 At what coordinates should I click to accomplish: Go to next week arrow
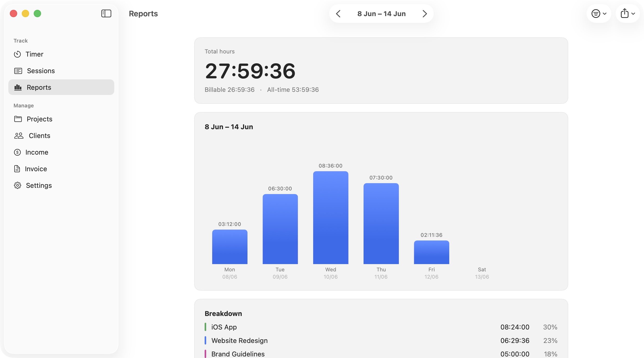coord(425,14)
